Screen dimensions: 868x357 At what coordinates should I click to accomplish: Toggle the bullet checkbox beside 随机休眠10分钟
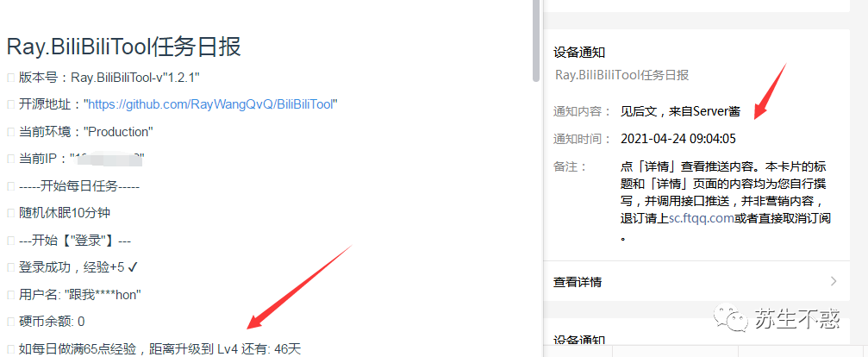10,213
